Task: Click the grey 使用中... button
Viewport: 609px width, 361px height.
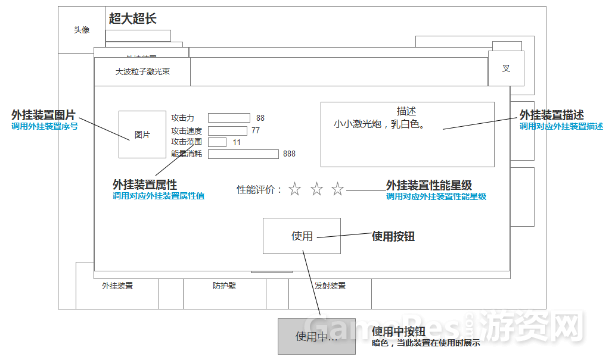Action: coord(317,336)
